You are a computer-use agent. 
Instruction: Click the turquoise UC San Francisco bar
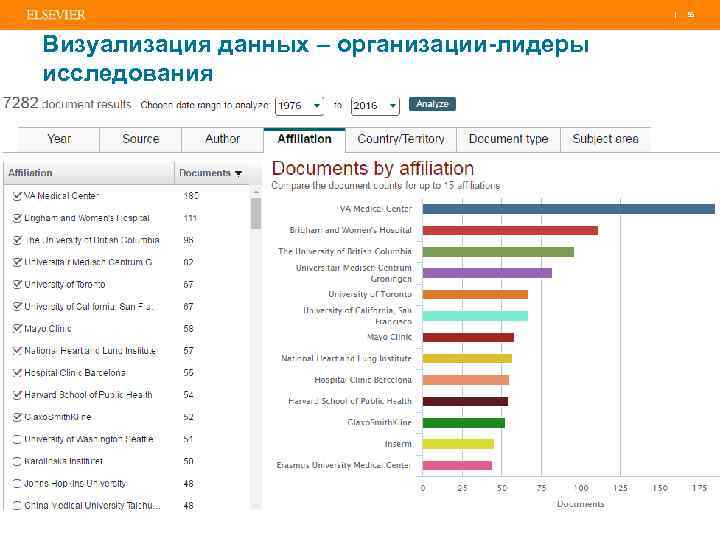475,316
